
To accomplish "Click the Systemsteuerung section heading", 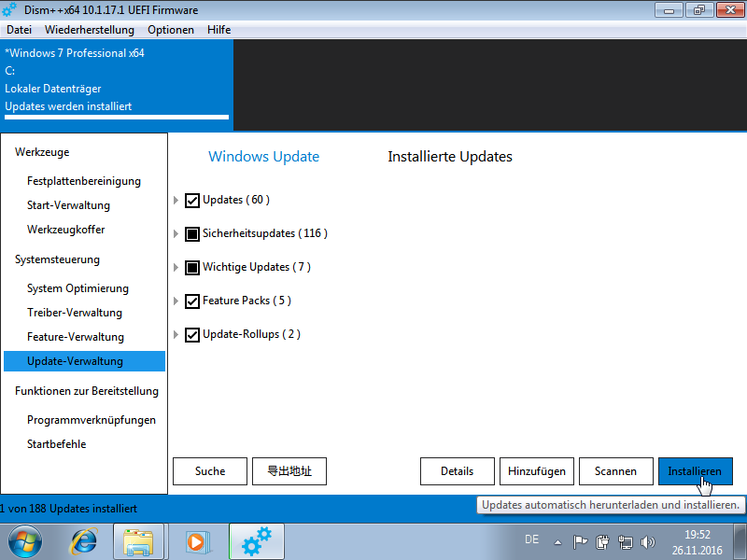I will tap(57, 259).
